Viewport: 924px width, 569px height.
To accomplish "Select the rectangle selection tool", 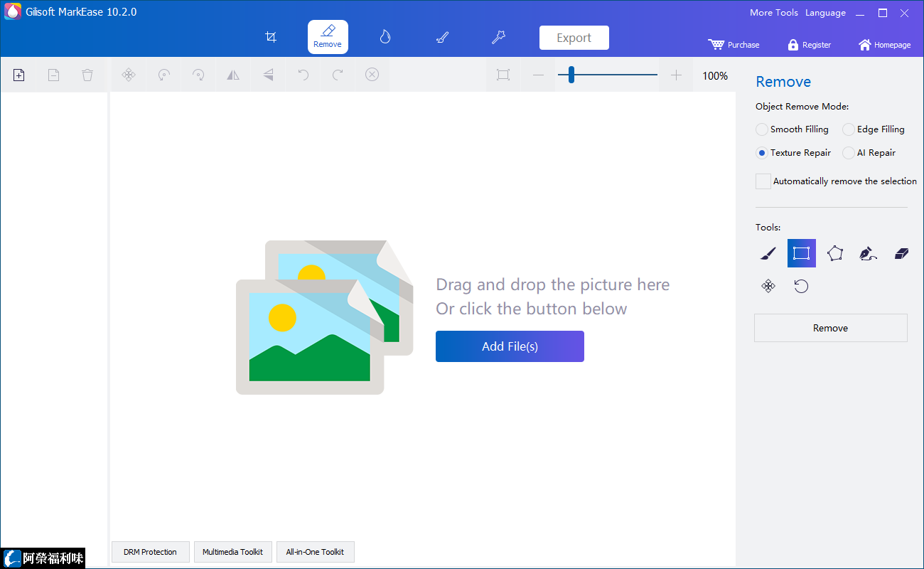I will tap(802, 253).
